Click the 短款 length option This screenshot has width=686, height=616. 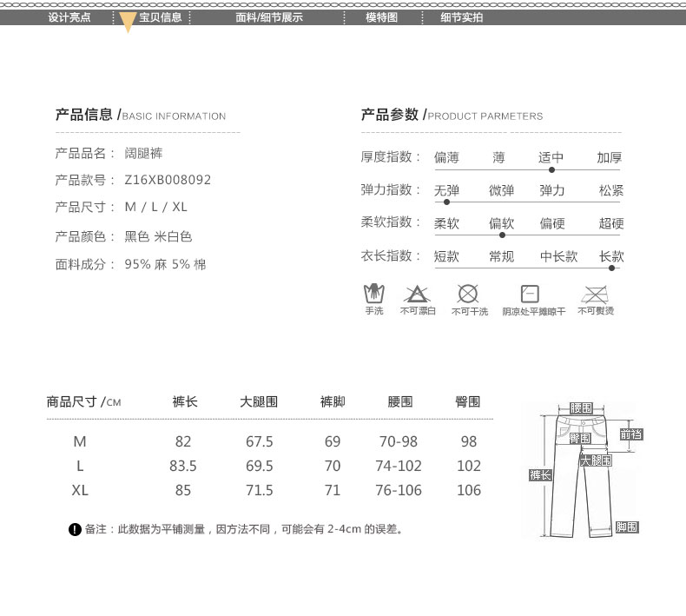pos(446,256)
